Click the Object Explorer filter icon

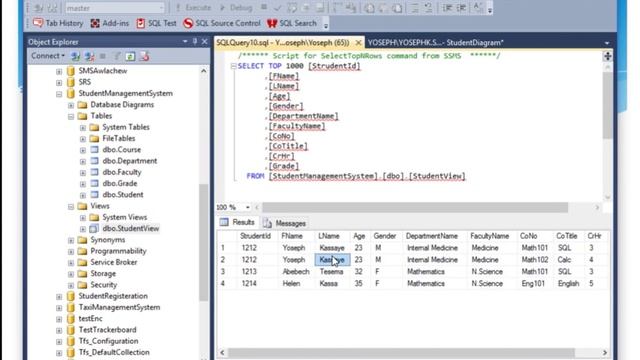(x=117, y=56)
